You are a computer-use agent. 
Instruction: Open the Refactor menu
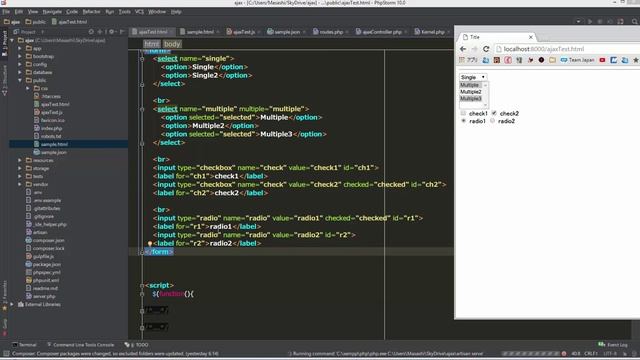91,12
